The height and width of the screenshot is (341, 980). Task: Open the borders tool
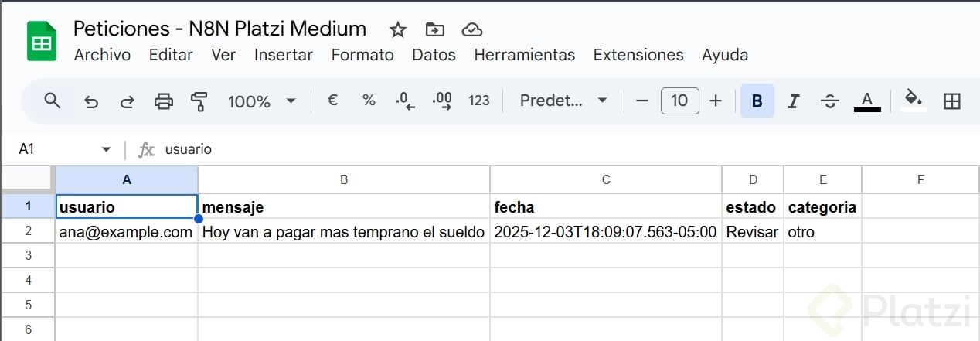point(952,101)
